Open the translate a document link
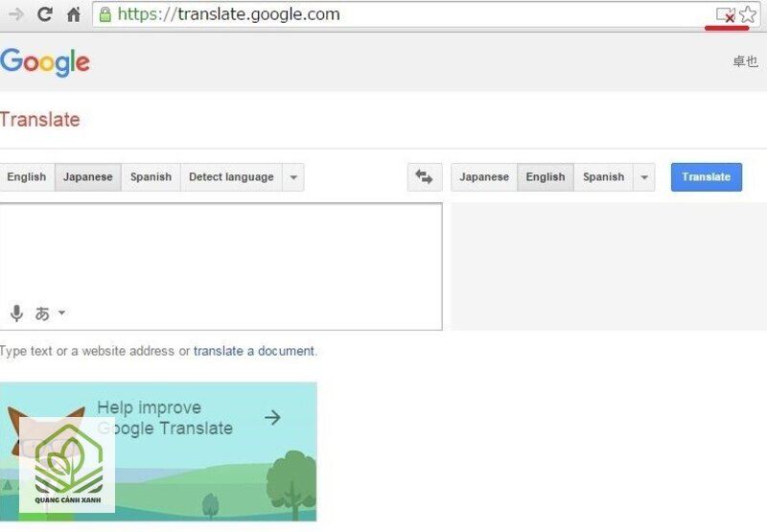Screen dimensions: 767x532 254,351
